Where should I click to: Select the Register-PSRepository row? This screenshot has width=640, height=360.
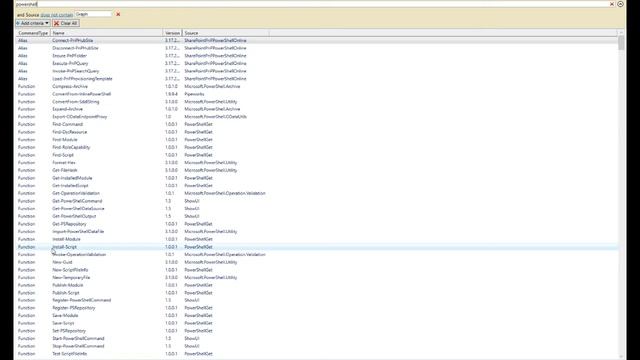pos(317,308)
